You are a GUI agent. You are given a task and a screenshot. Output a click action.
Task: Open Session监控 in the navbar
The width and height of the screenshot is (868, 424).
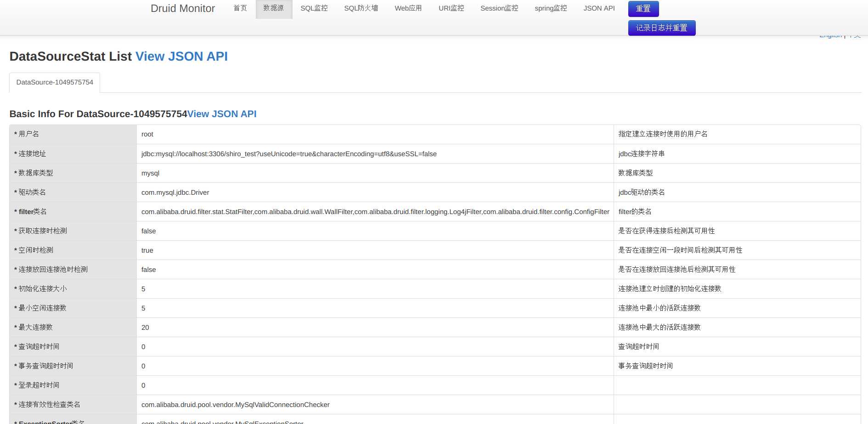point(499,8)
